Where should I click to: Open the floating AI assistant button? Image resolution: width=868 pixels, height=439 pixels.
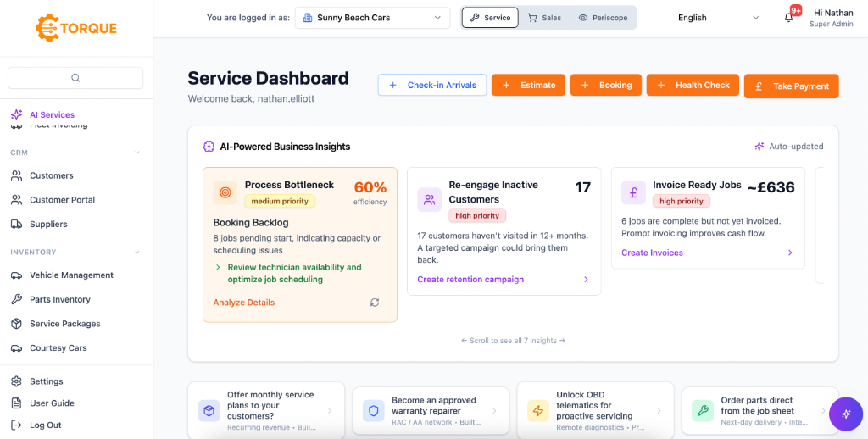[846, 414]
